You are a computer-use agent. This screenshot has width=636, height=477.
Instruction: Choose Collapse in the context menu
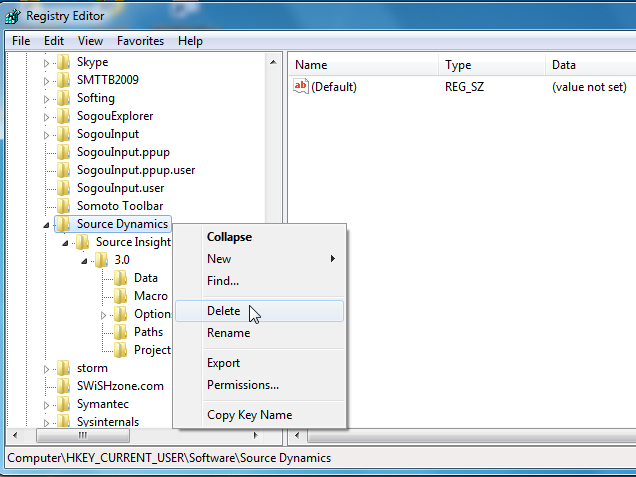click(259, 237)
